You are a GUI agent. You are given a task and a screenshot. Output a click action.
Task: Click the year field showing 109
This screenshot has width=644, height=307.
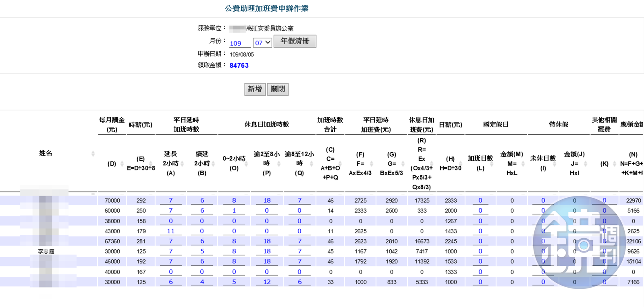[240, 43]
